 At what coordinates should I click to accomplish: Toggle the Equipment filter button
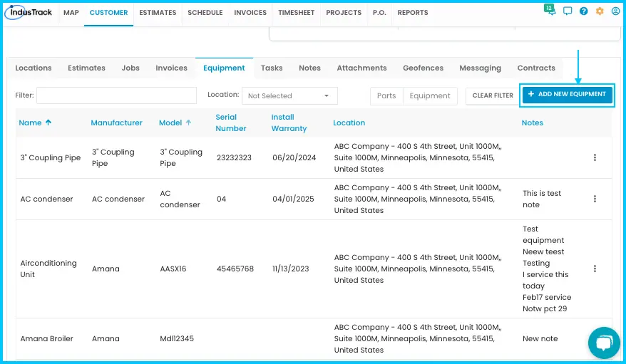coord(430,95)
